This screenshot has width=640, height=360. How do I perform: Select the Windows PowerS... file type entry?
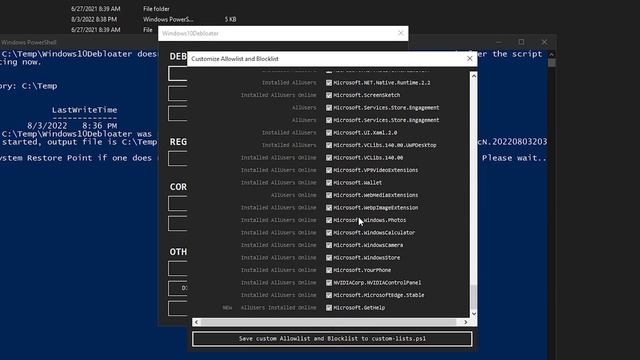click(x=168, y=19)
